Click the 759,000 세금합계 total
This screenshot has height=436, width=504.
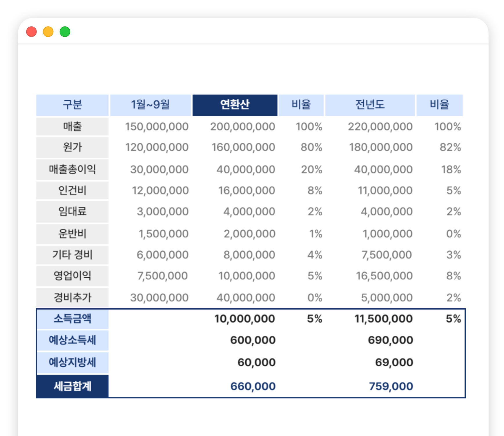[x=391, y=386]
